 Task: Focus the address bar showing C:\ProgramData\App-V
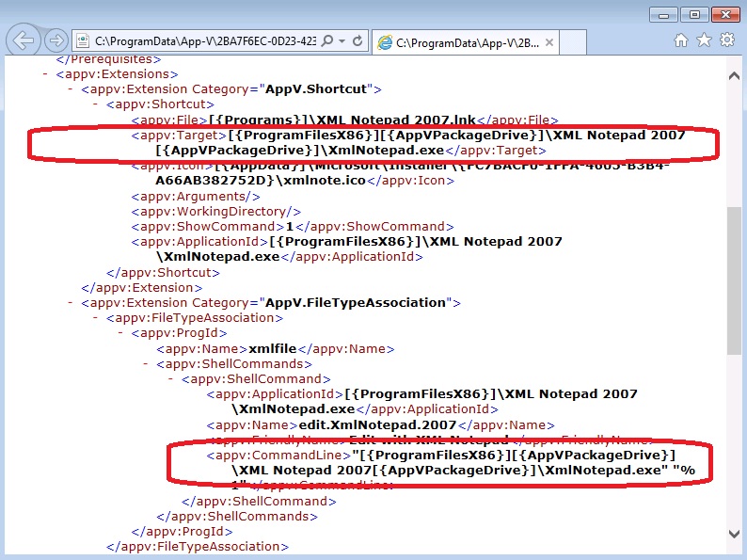205,41
